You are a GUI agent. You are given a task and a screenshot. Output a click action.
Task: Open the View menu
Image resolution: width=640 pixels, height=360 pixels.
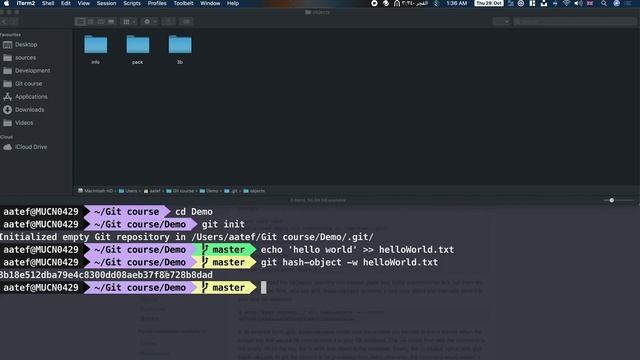click(x=84, y=3)
